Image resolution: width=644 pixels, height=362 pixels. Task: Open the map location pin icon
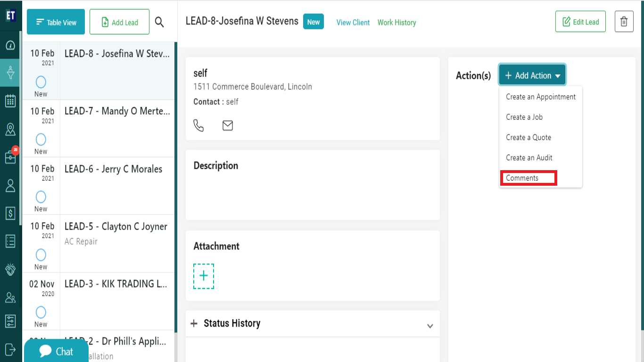pyautogui.click(x=10, y=130)
